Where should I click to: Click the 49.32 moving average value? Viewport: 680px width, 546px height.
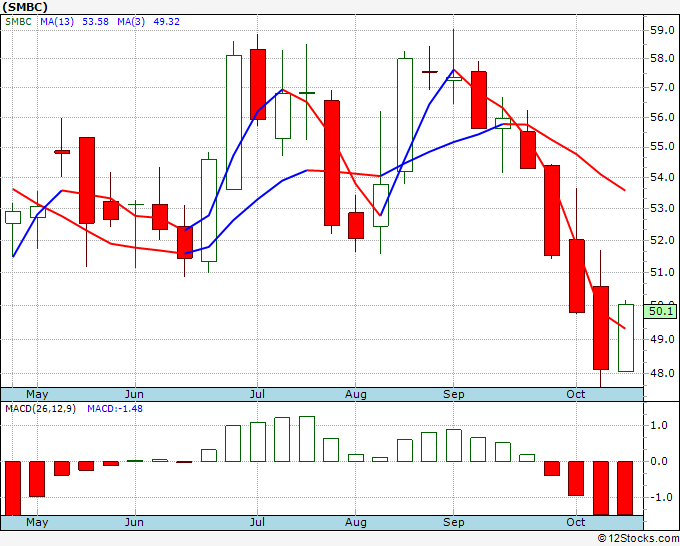[x=167, y=22]
